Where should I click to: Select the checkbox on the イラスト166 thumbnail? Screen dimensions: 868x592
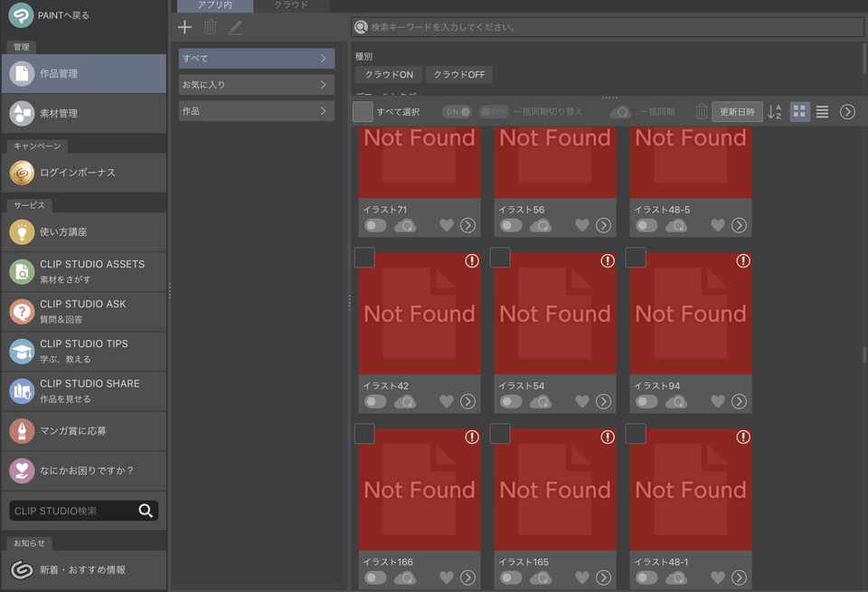click(364, 435)
